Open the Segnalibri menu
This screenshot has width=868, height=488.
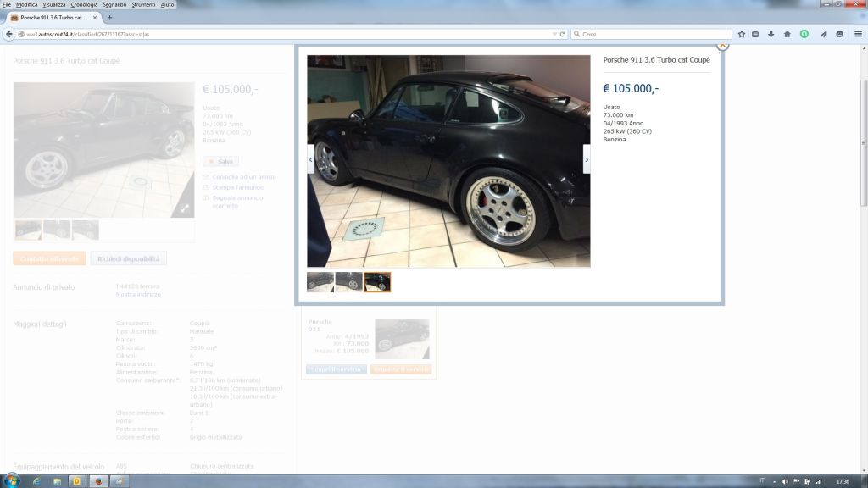tap(114, 4)
